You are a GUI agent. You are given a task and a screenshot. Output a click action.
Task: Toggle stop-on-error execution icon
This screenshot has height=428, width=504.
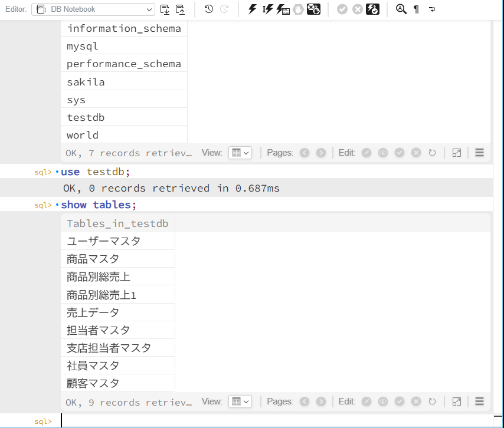(313, 9)
